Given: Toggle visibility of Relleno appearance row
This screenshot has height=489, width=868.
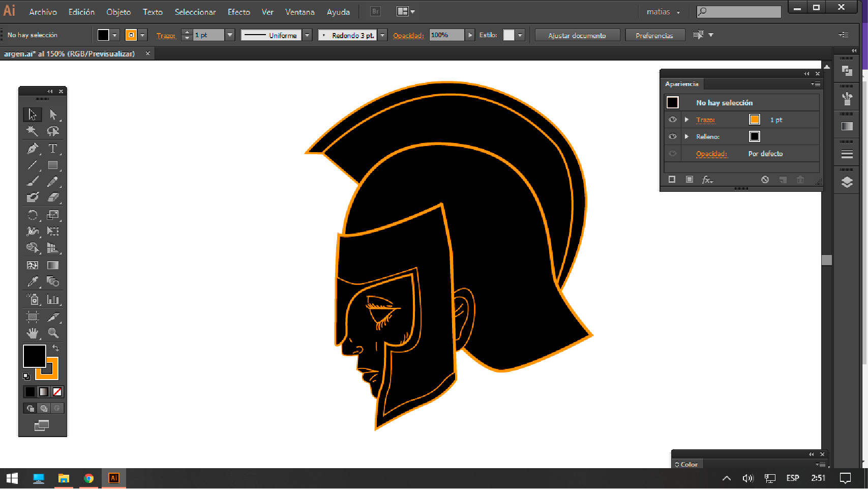Looking at the screenshot, I should pos(673,136).
